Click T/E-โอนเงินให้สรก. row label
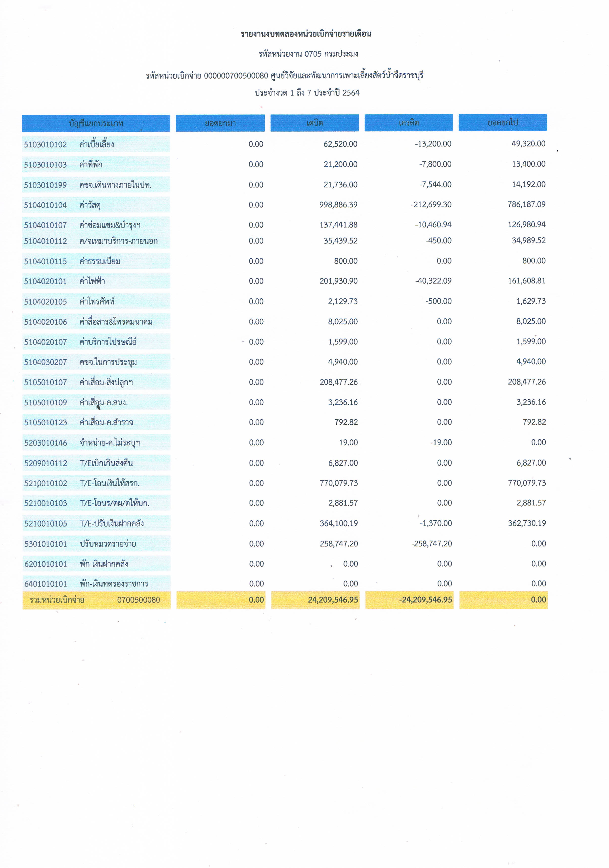 (x=109, y=483)
